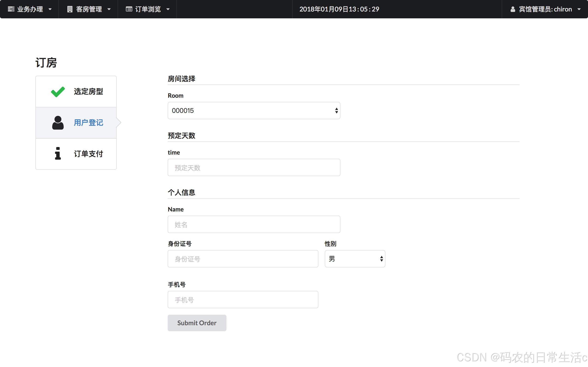
Task: Open the 客房管理 menu
Action: pos(89,9)
